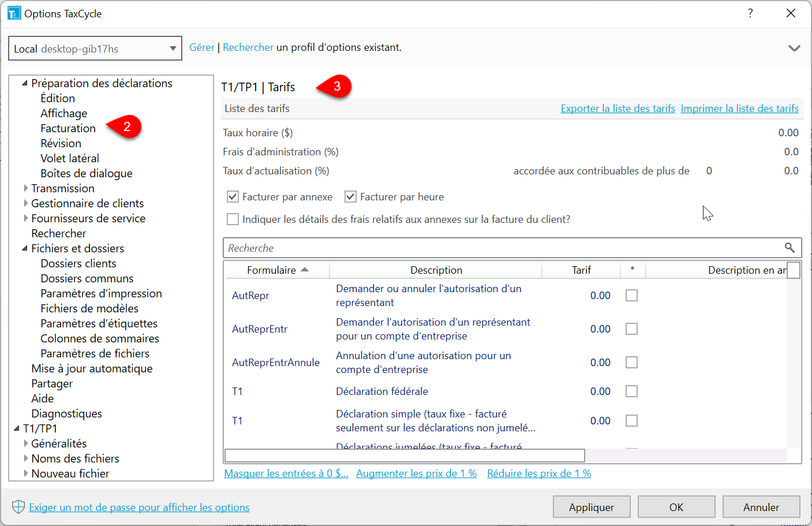
Task: Open Diagnostiques in options tree
Action: coord(66,413)
